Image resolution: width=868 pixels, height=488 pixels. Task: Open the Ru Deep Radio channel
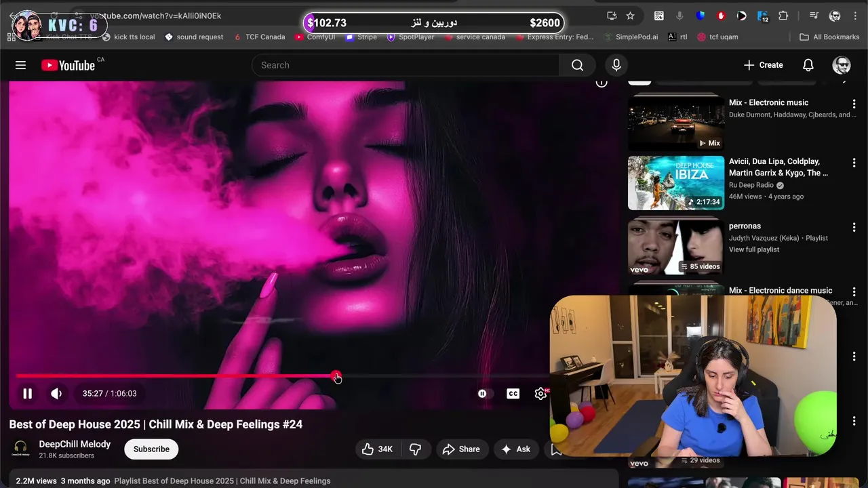point(751,185)
